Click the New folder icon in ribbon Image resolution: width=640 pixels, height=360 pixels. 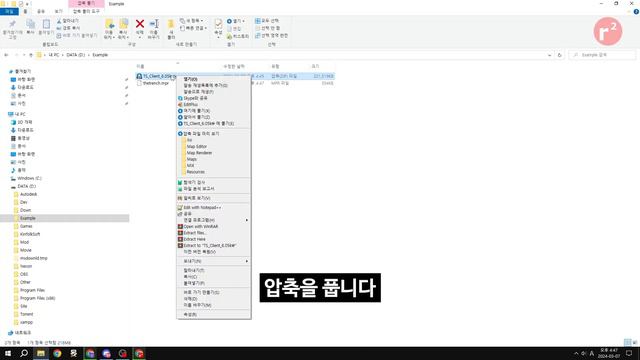click(171, 24)
